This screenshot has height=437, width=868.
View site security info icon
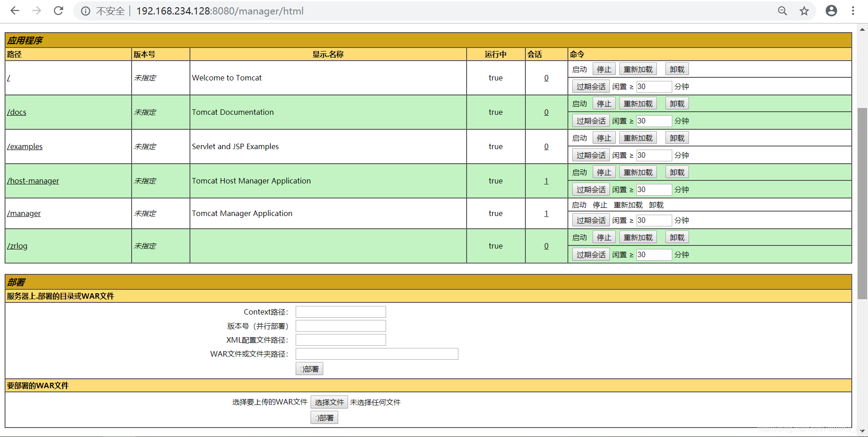85,11
